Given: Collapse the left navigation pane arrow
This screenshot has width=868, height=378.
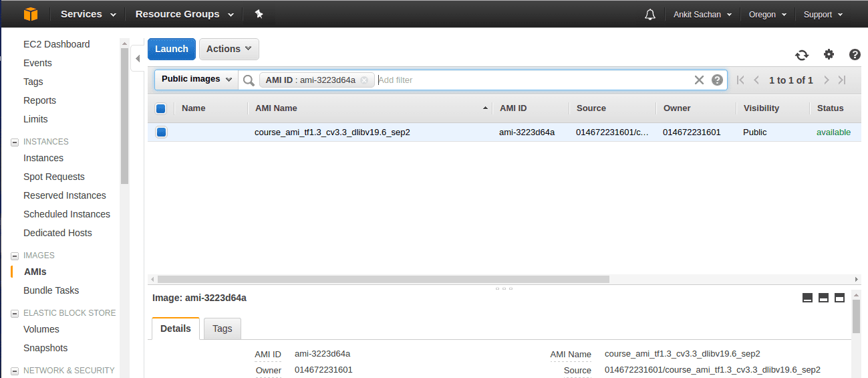Looking at the screenshot, I should point(138,58).
